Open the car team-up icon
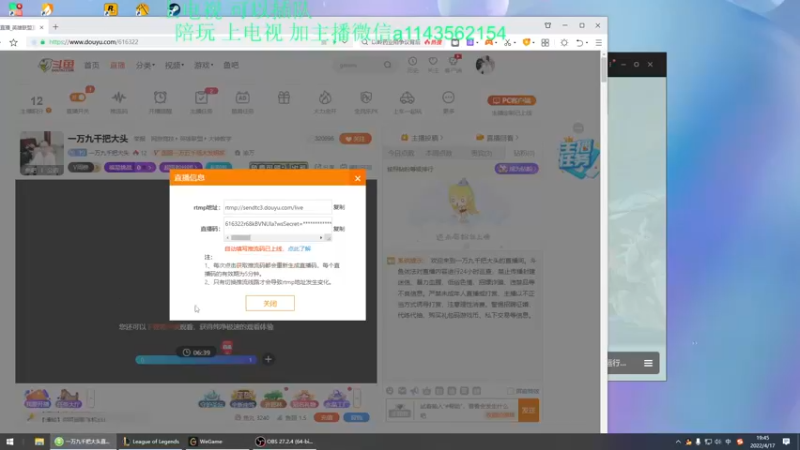Screen dimensions: 800x450 [x=407, y=97]
